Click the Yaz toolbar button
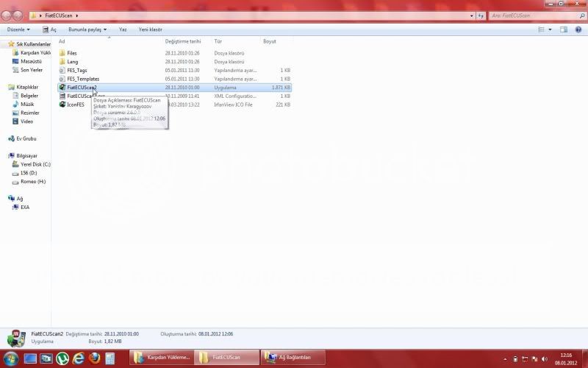588x368 pixels. [123, 29]
